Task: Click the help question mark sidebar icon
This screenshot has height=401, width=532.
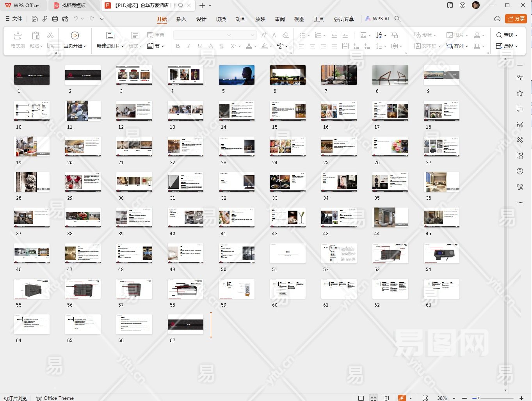Action: [x=520, y=171]
